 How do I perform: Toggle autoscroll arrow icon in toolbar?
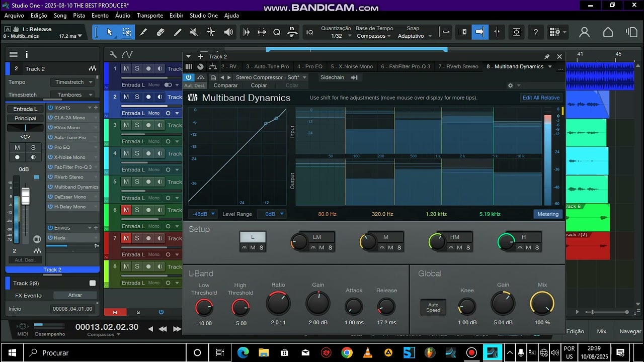(479, 32)
